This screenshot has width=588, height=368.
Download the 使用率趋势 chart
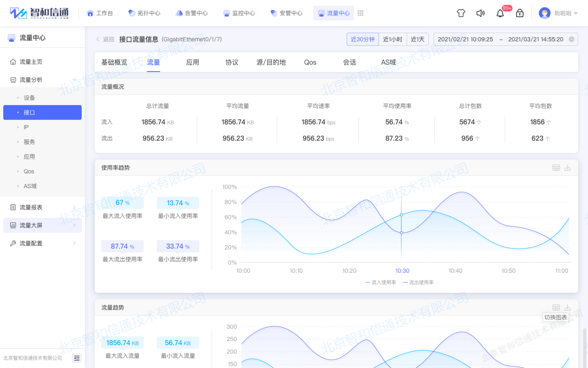click(x=568, y=168)
